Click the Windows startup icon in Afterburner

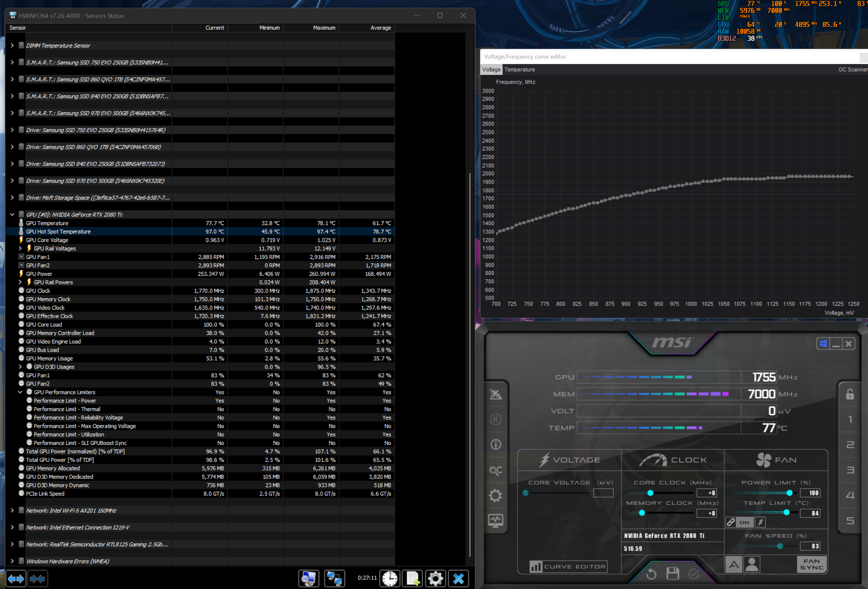click(823, 344)
